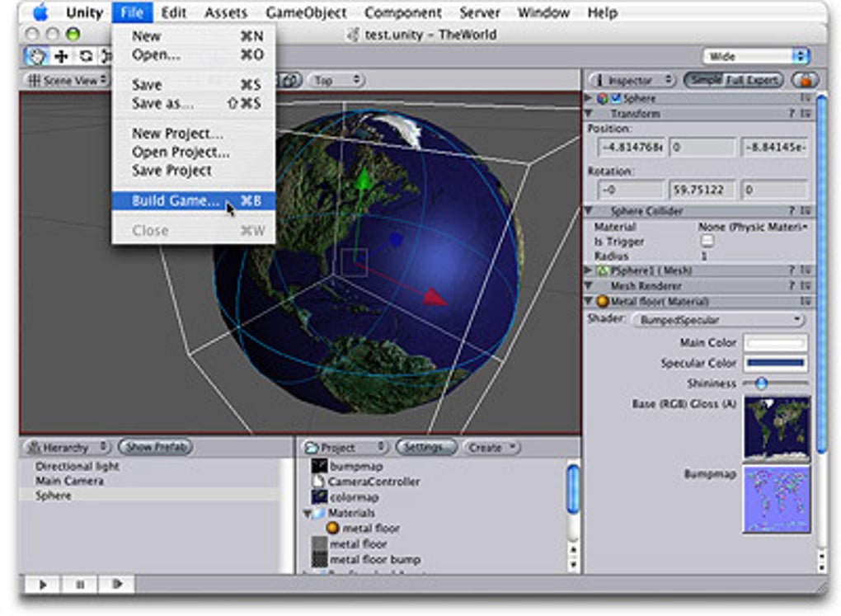Pause the game with the Pause button

(80, 585)
